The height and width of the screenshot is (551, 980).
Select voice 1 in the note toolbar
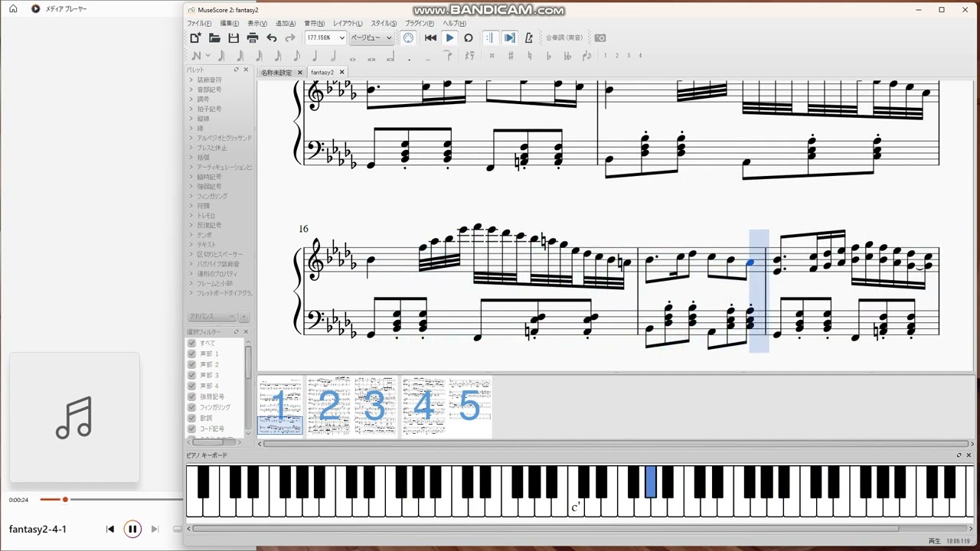click(x=605, y=56)
